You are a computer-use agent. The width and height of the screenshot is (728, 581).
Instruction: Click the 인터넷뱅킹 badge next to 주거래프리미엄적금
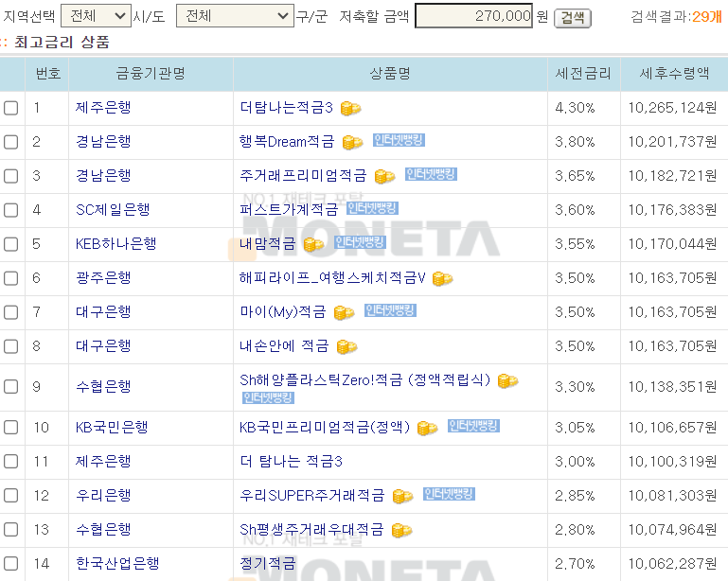click(x=431, y=174)
